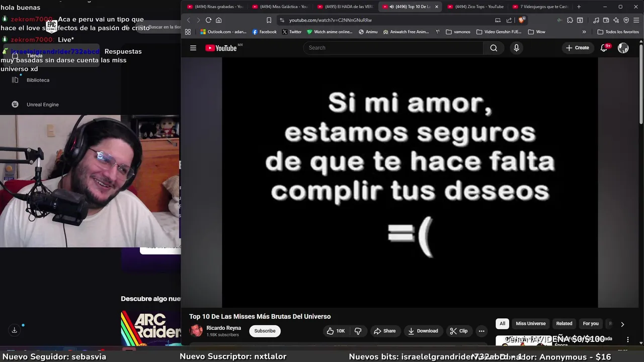Screen dimensions: 644x362
Task: Select the All filter chip
Action: pos(502,324)
